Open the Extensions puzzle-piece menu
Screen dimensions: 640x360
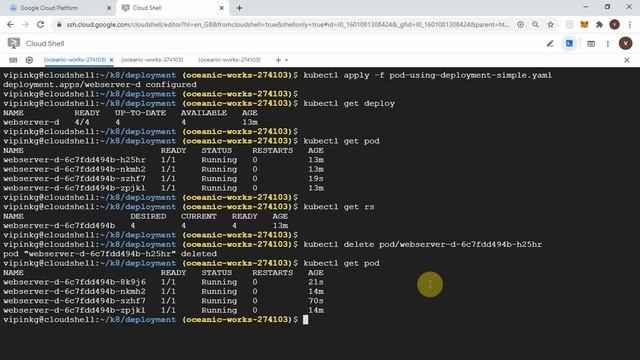pyautogui.click(x=599, y=24)
